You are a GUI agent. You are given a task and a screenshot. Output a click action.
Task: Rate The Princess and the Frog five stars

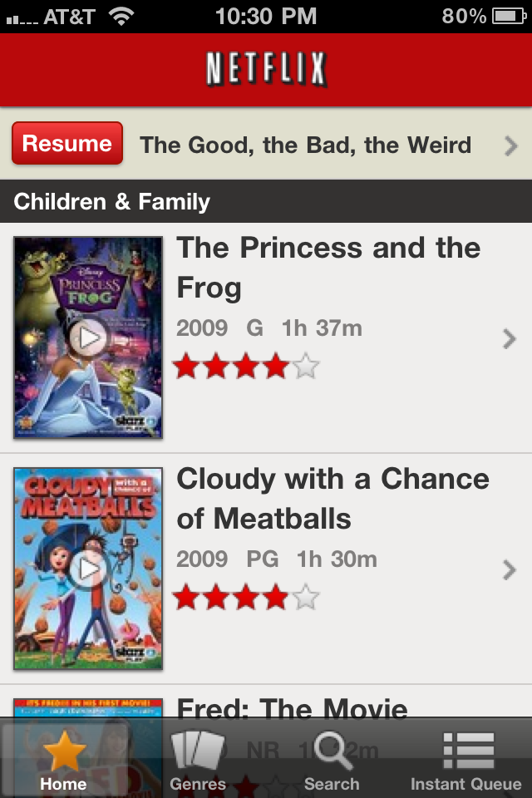(x=306, y=366)
